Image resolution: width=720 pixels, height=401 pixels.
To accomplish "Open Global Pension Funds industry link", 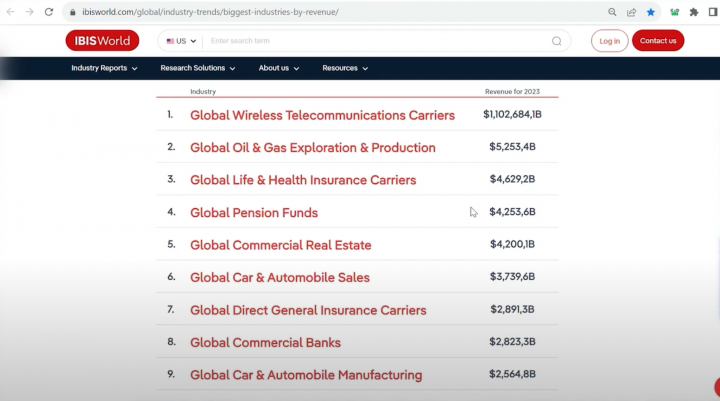I will pyautogui.click(x=254, y=212).
